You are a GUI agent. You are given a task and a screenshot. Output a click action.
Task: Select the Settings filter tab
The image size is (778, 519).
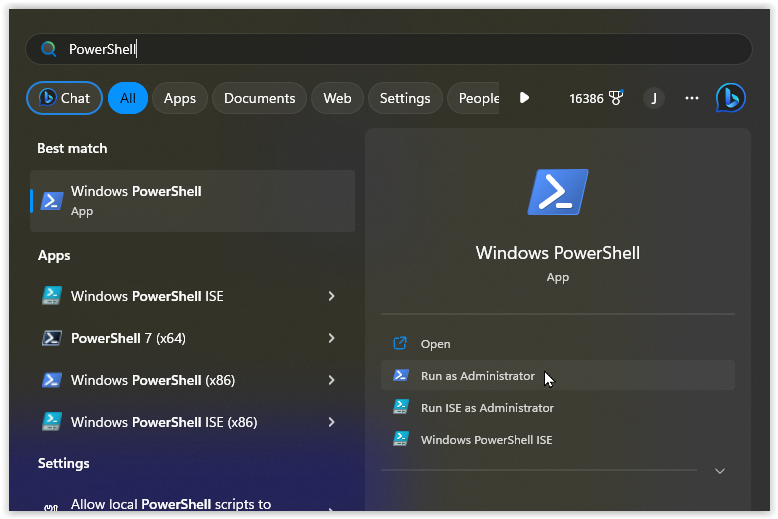pos(404,98)
